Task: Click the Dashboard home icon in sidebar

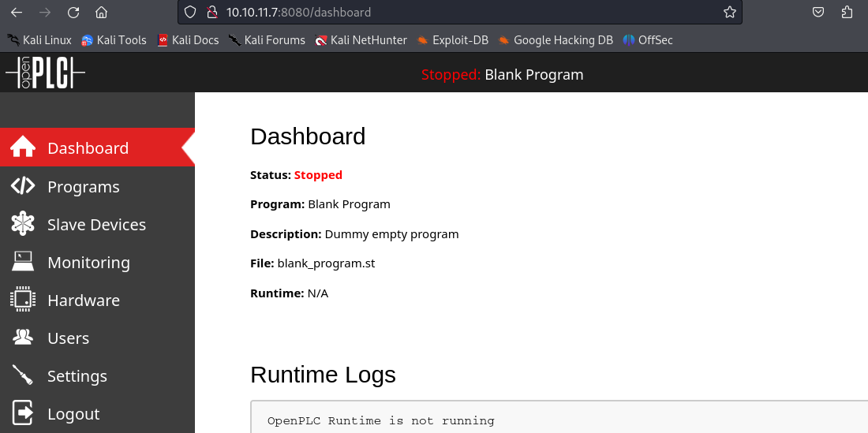Action: 23,147
